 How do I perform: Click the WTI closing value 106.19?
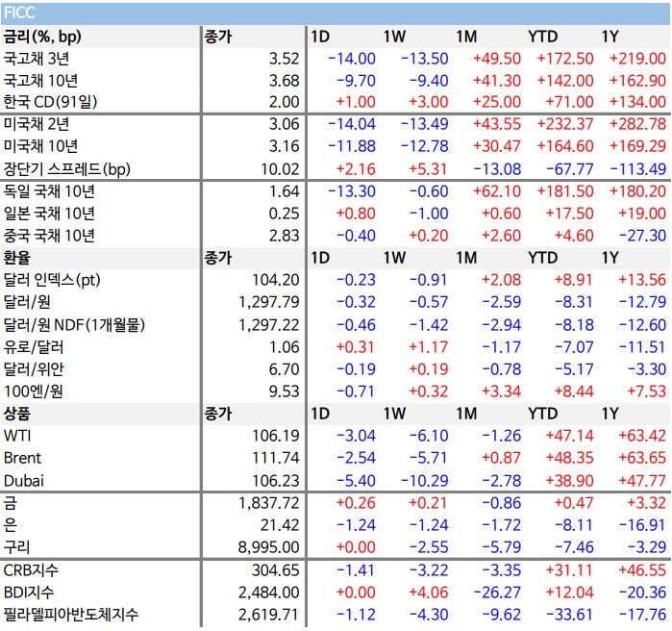276,436
